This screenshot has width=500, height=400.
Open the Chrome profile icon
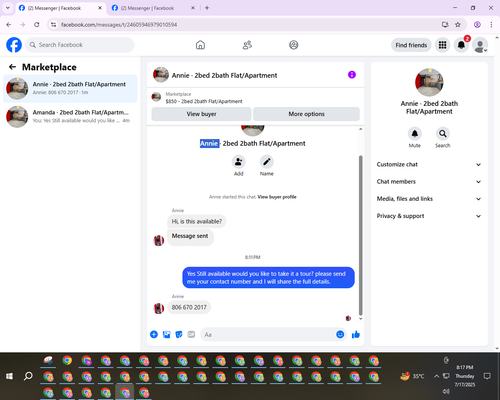pyautogui.click(x=477, y=24)
